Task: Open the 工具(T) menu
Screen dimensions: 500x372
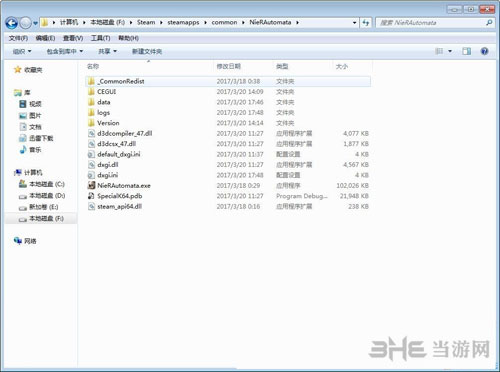Action: click(x=100, y=38)
